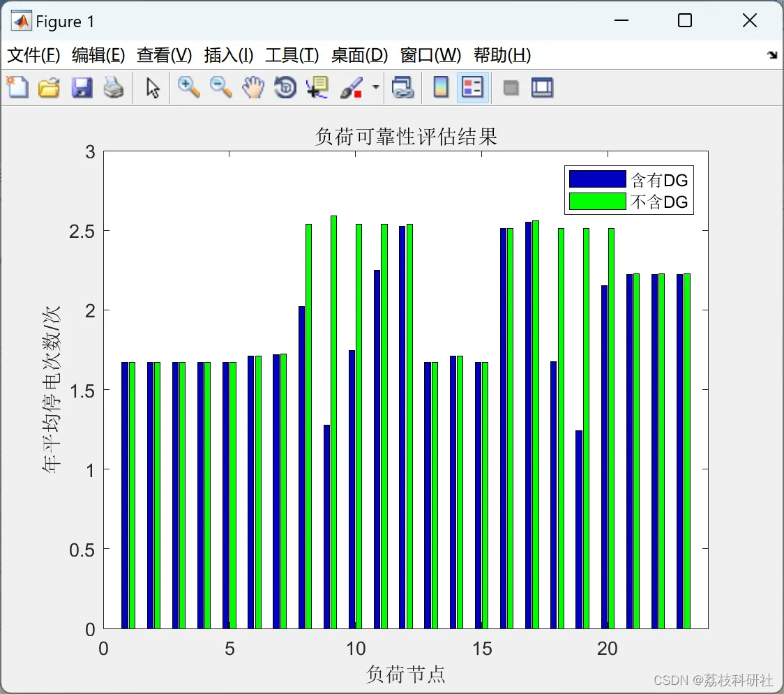Select the Zoom In magnifier tool
Viewport: 784px width, 694px height.
pyautogui.click(x=188, y=87)
